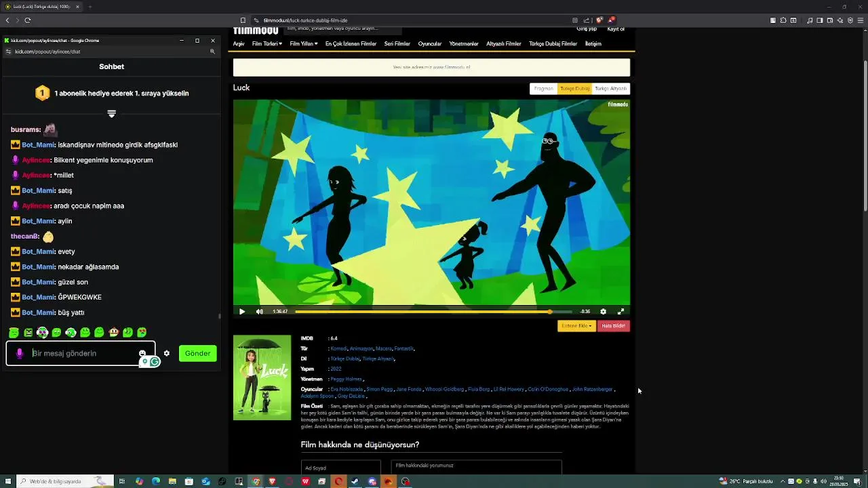Open director Peggy Holmes link
Viewport: 868px width, 488px height.
(347, 379)
